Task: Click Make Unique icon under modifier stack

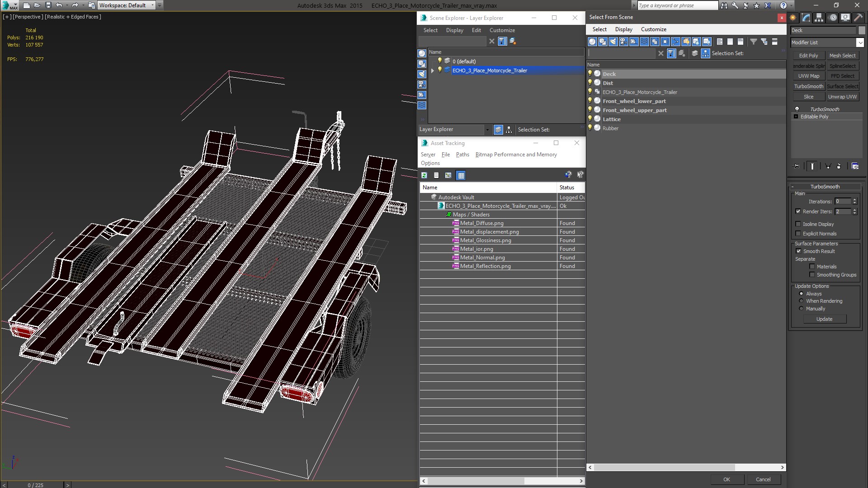Action: point(828,166)
